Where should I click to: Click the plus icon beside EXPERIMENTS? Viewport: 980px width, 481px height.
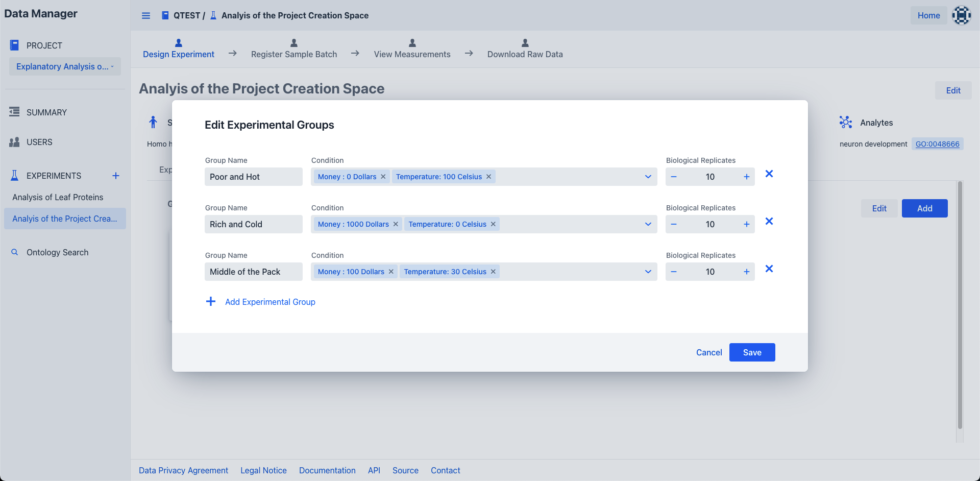click(x=116, y=176)
